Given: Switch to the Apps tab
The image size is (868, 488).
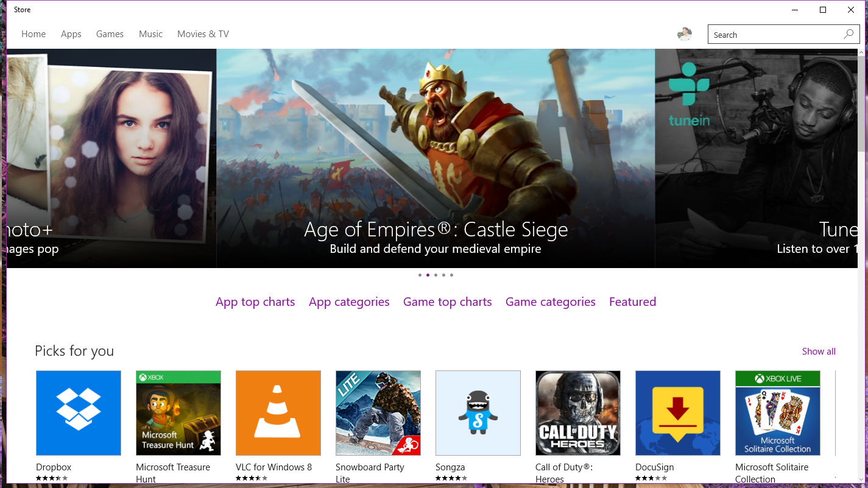Looking at the screenshot, I should 71,34.
